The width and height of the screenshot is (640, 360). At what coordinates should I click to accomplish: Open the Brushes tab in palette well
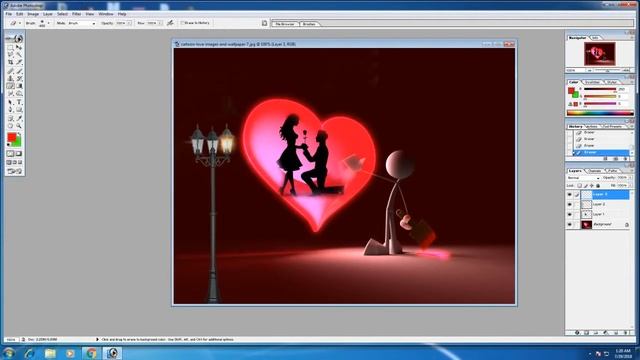pyautogui.click(x=309, y=24)
